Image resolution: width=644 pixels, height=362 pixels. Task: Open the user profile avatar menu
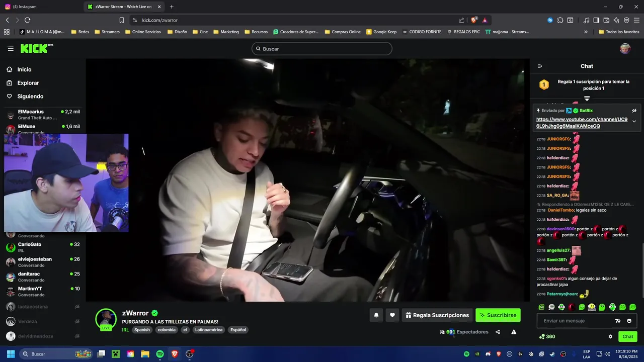coord(625,49)
